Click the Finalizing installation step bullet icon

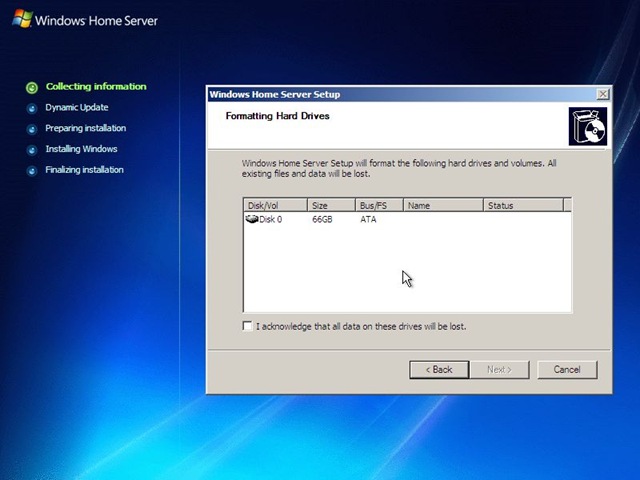(32, 171)
